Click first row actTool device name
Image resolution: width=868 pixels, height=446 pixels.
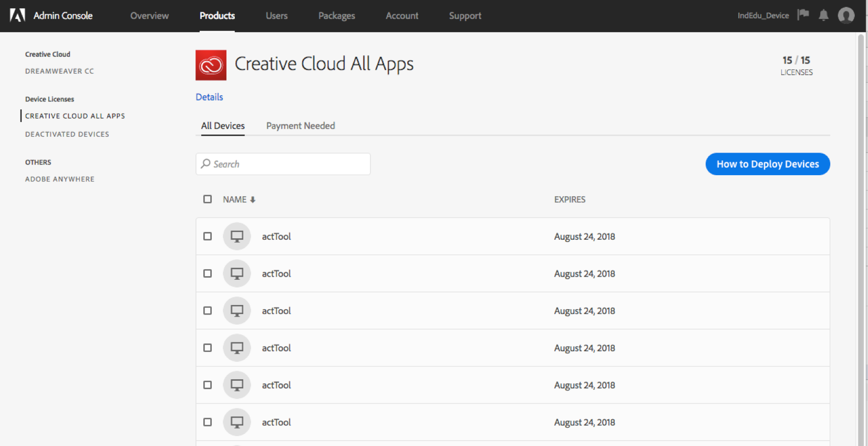tap(276, 237)
